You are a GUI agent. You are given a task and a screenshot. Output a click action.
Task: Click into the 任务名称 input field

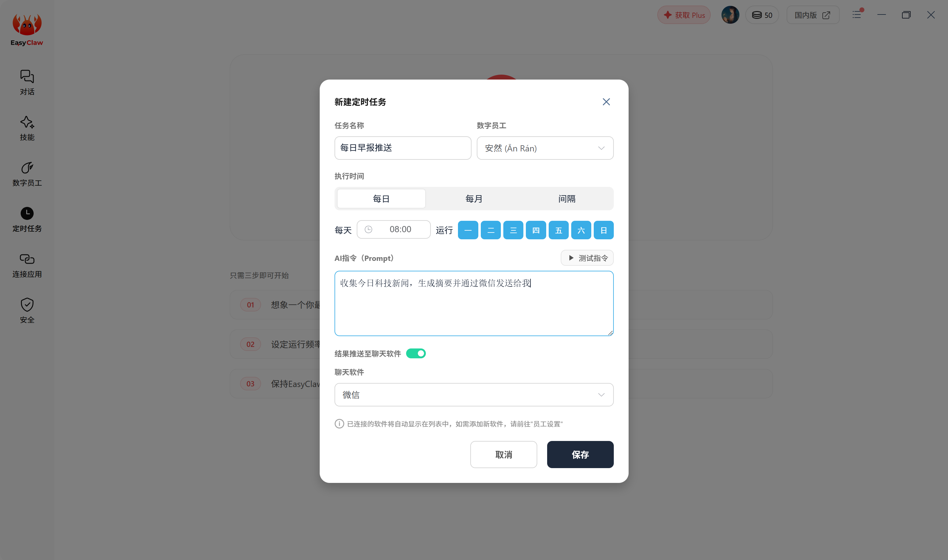(402, 148)
